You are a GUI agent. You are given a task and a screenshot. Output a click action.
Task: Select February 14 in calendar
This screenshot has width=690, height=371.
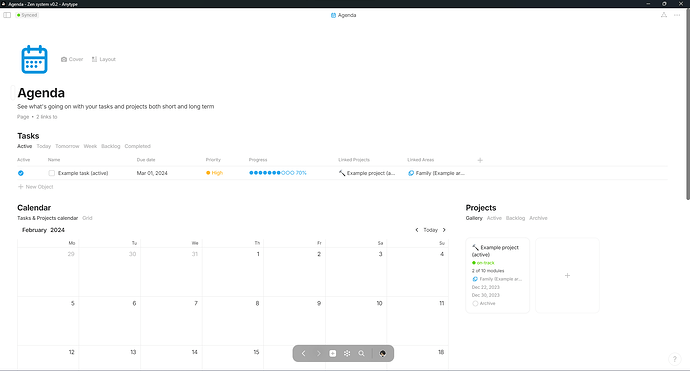point(171,357)
